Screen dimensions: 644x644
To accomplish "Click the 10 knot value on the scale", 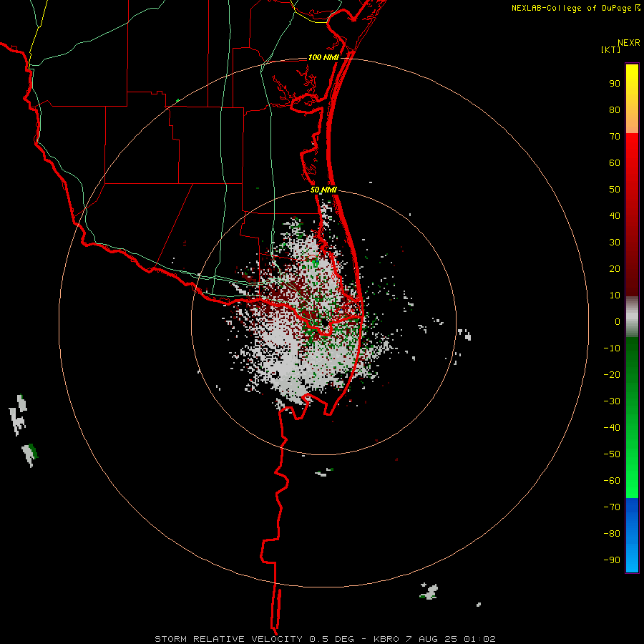I will (615, 296).
